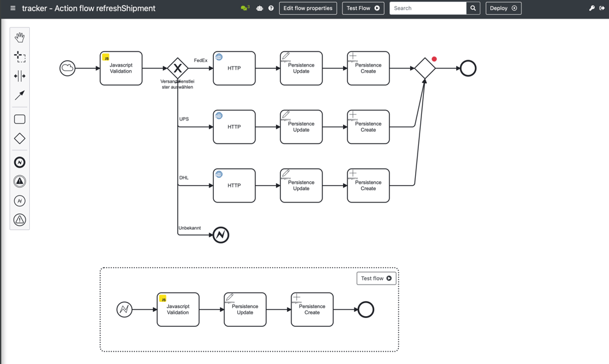Viewport: 609px width, 364px height.
Task: Select the exclusive gateway X
Action: [x=178, y=68]
